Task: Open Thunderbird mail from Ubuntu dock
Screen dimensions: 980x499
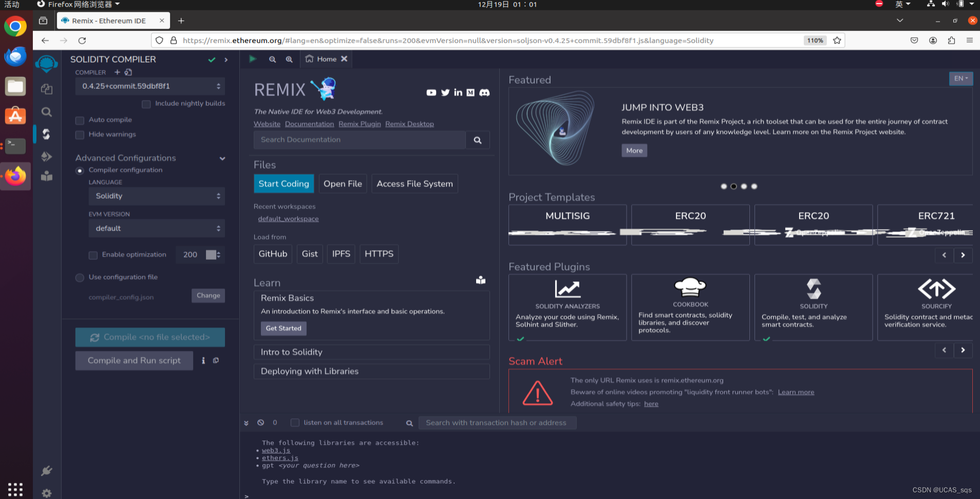Action: click(x=15, y=56)
